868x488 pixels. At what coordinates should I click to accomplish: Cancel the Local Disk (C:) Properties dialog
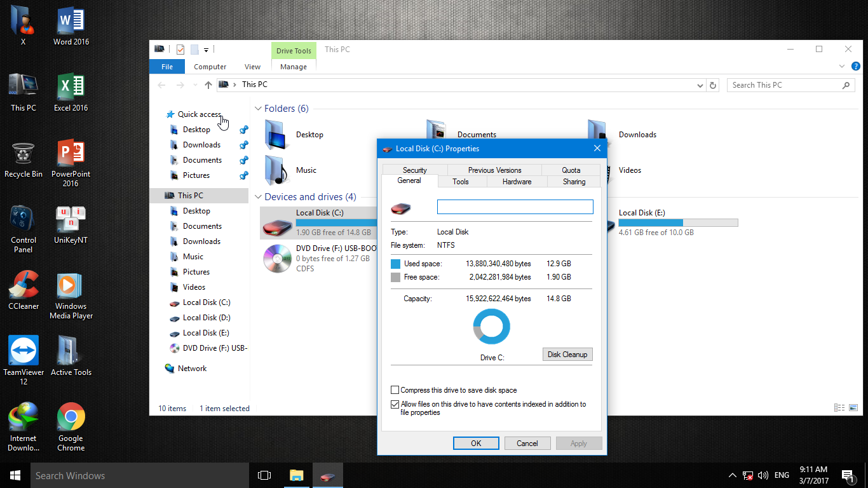[527, 444]
